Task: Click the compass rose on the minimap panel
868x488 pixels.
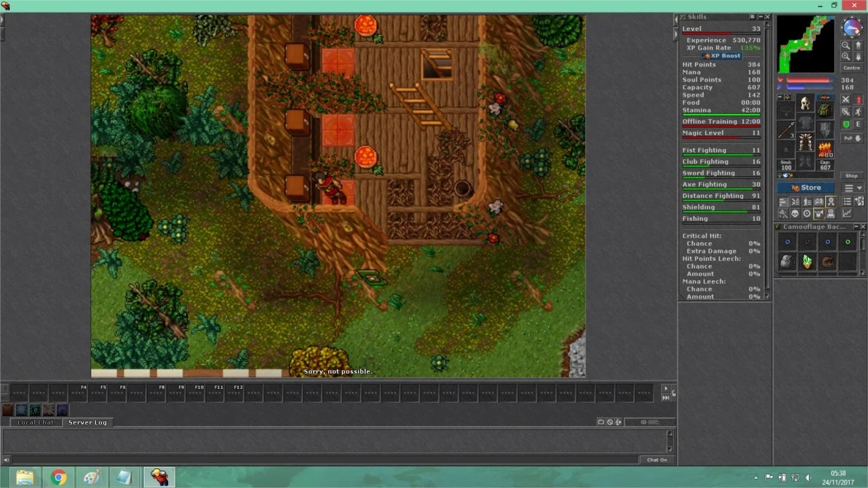Action: 852,27
